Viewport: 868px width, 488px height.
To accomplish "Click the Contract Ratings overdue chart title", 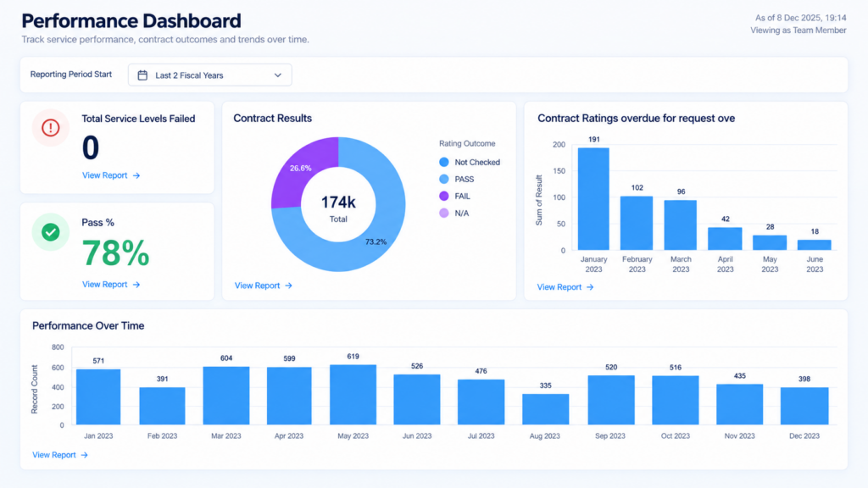I will [x=636, y=119].
